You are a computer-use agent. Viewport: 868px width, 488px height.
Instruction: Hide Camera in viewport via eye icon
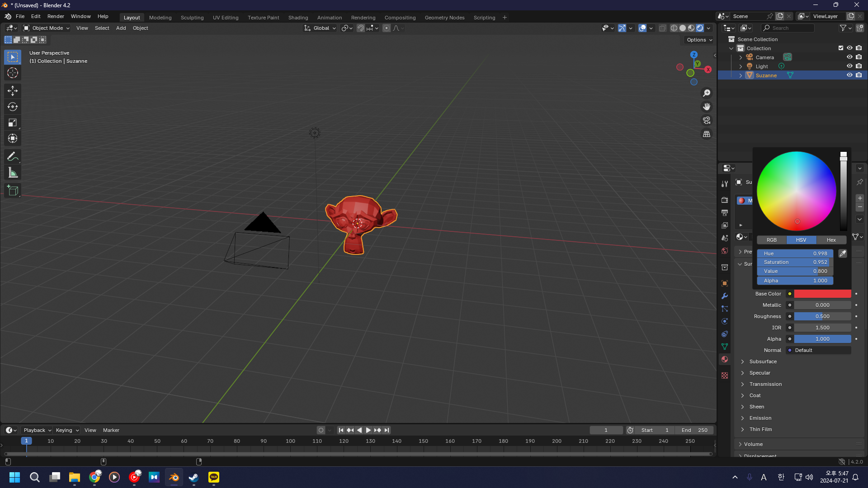pos(849,57)
